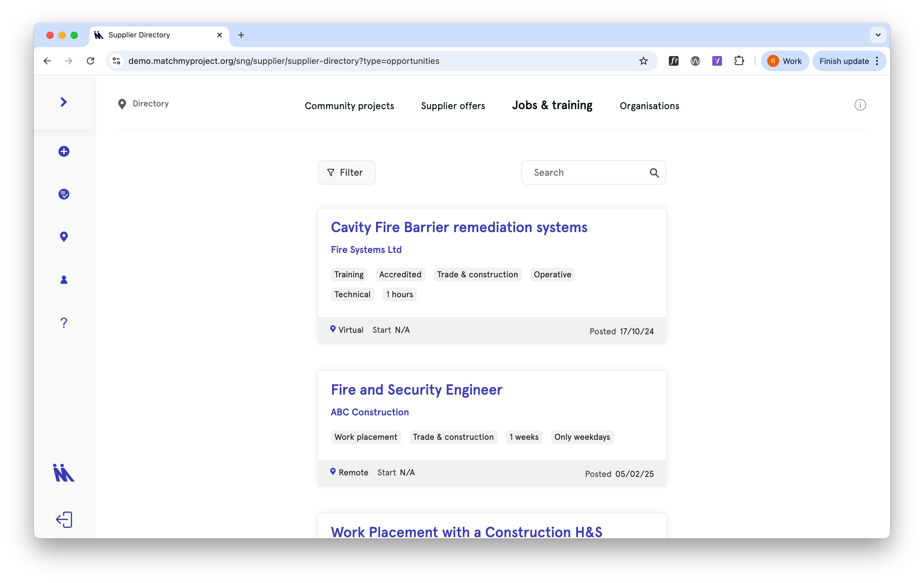Click the plus add icon in sidebar

[64, 151]
